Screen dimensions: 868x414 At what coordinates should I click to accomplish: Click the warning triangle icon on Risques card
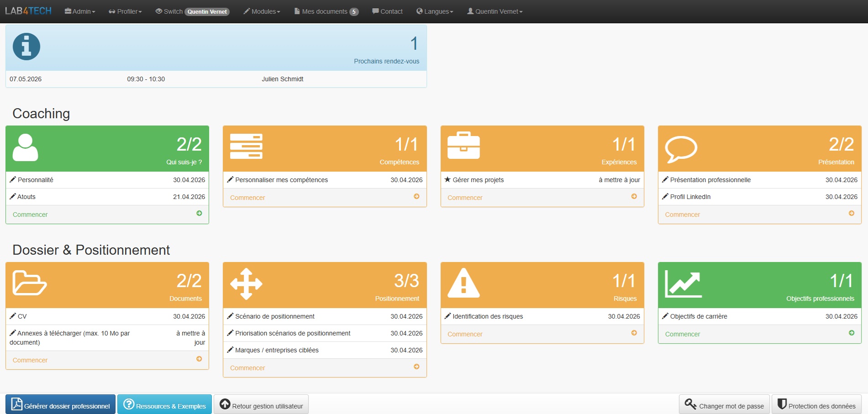463,283
